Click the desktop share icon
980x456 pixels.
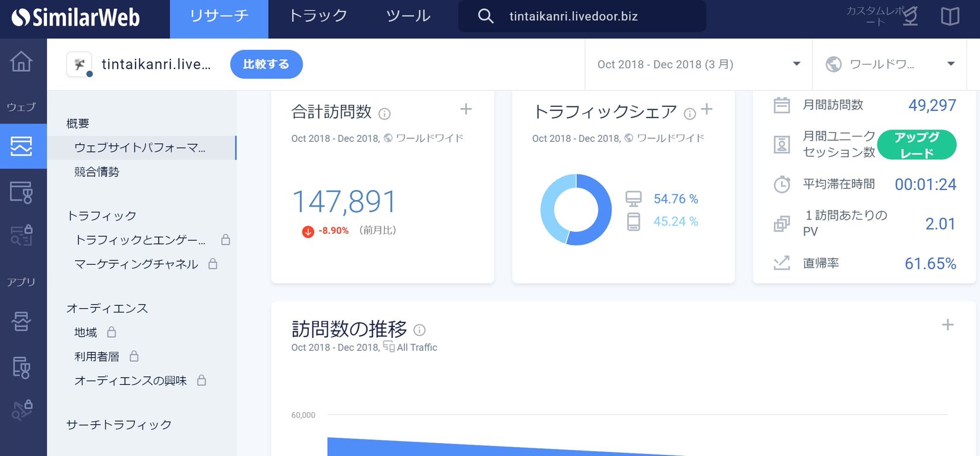tap(634, 198)
